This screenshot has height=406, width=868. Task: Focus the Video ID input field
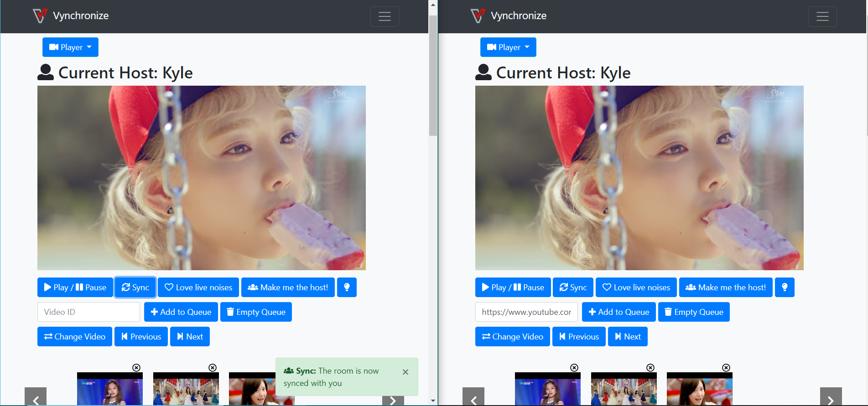tap(88, 312)
